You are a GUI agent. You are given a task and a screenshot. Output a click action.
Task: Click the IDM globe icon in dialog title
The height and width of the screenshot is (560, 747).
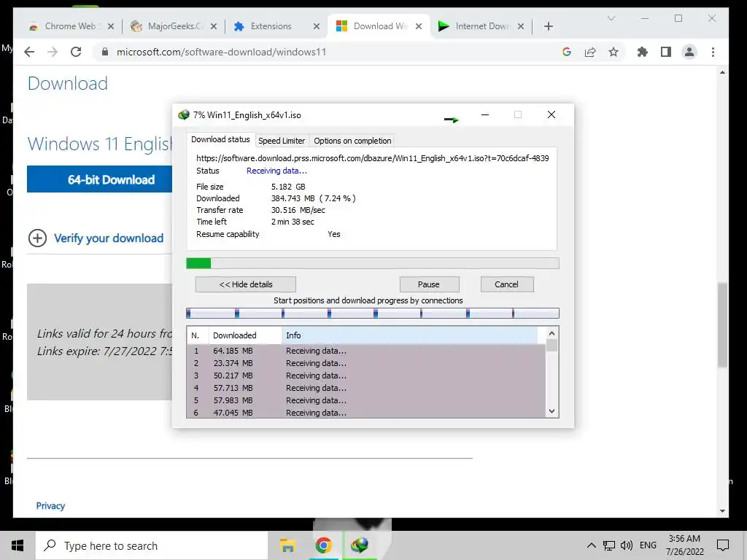pyautogui.click(x=183, y=114)
